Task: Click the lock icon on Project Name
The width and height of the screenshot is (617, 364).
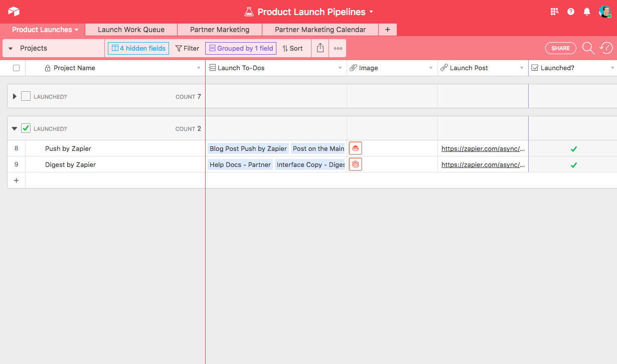Action: [48, 68]
